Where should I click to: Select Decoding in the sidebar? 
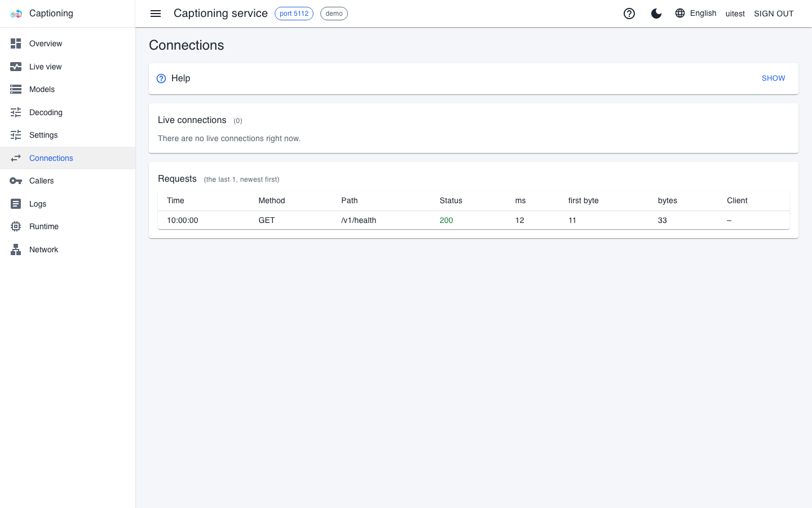click(x=68, y=112)
